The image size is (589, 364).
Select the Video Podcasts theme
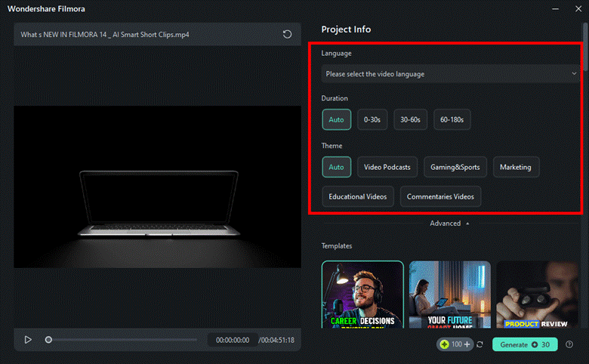point(387,167)
